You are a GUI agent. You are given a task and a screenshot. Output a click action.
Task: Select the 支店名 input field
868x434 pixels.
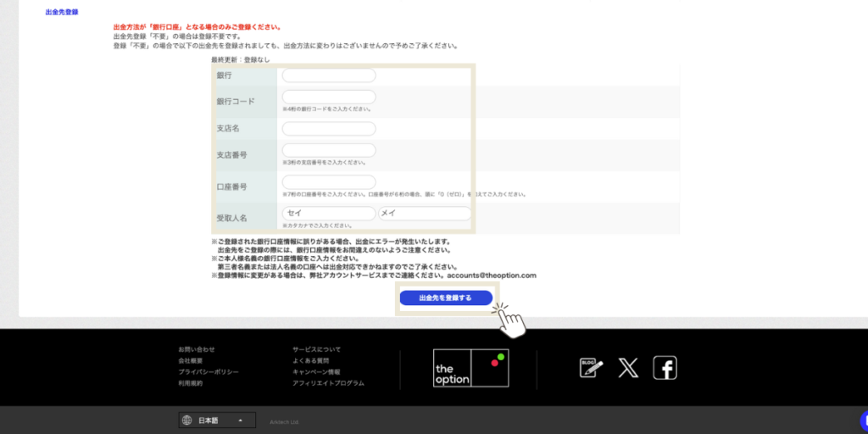[329, 129]
